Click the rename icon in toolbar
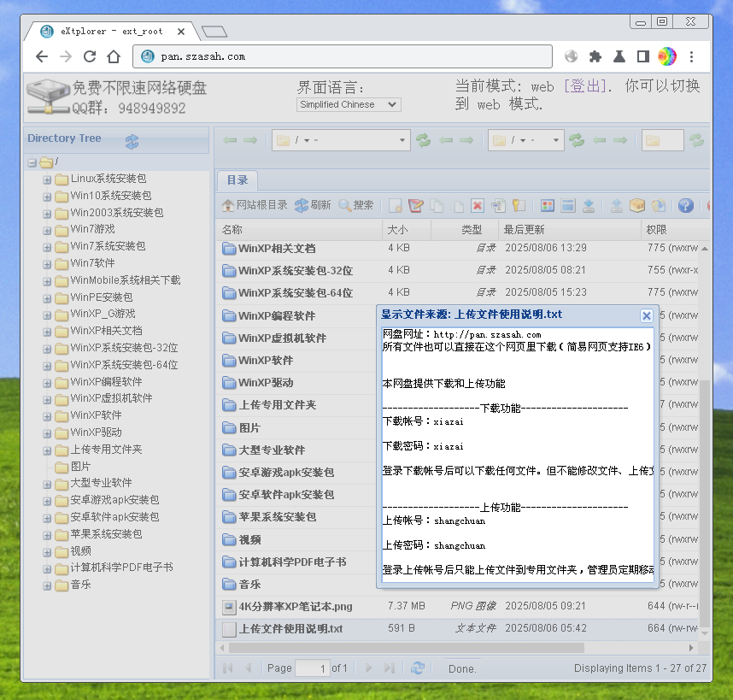Image resolution: width=733 pixels, height=700 pixels. coord(498,205)
